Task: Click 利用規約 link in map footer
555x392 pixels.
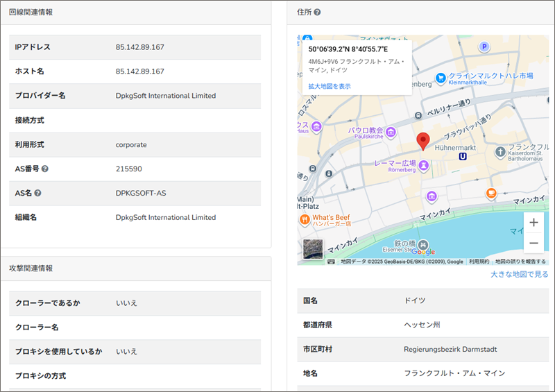Action: [x=479, y=262]
